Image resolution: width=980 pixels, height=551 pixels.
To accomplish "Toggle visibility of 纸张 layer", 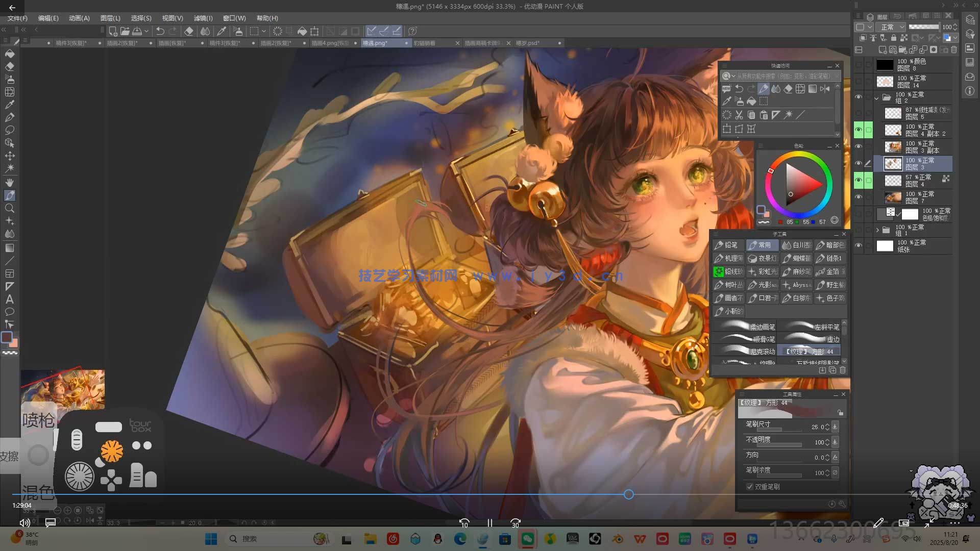I will click(859, 246).
